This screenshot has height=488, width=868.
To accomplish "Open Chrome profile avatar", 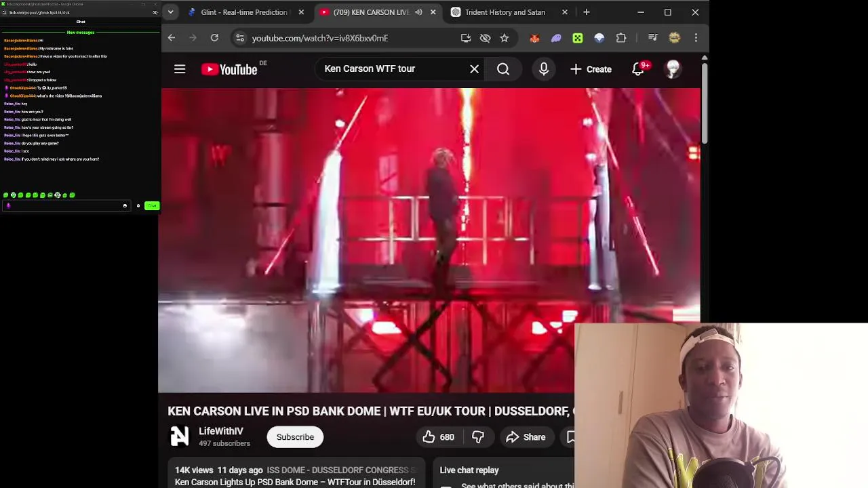I will [x=675, y=38].
